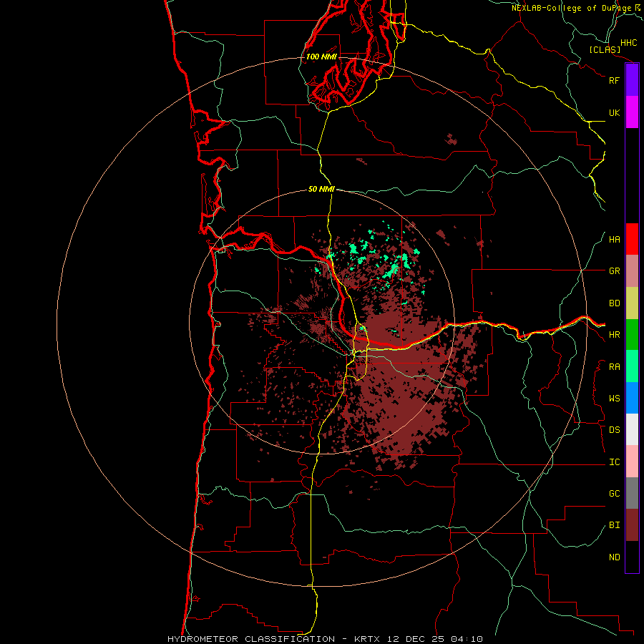Click the GC gray legend swatch
The image size is (644, 644).
pos(632,493)
